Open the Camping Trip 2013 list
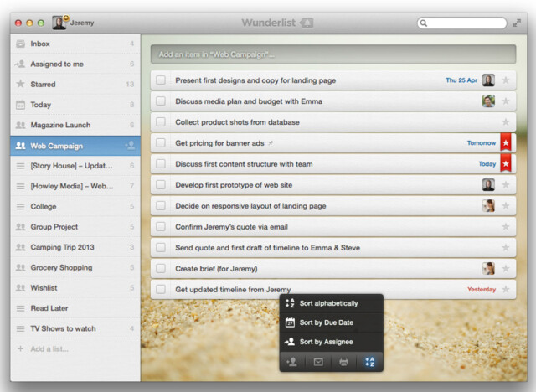 (x=75, y=247)
